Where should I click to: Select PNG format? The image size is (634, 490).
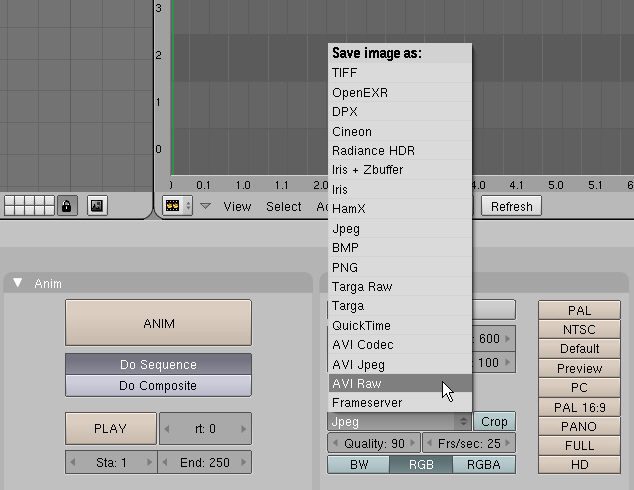(x=400, y=267)
